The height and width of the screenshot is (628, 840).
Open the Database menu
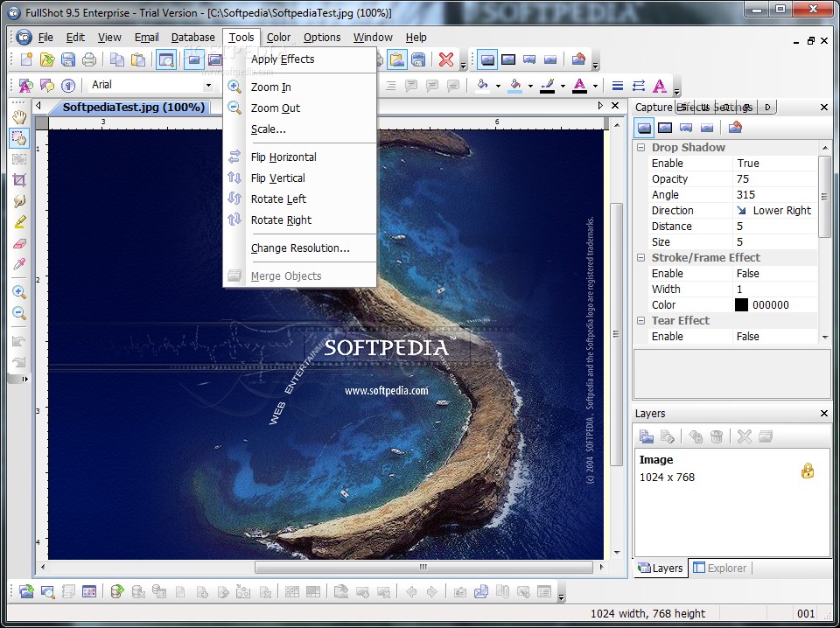tap(192, 38)
